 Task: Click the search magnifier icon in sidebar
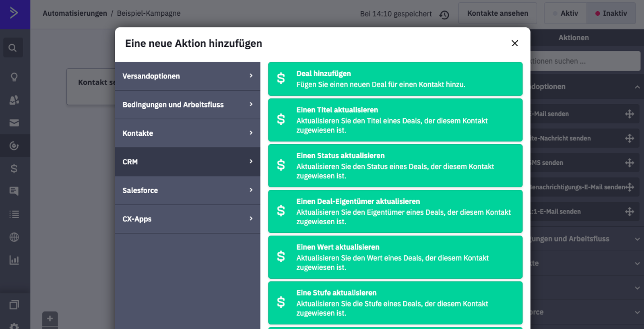coord(13,48)
